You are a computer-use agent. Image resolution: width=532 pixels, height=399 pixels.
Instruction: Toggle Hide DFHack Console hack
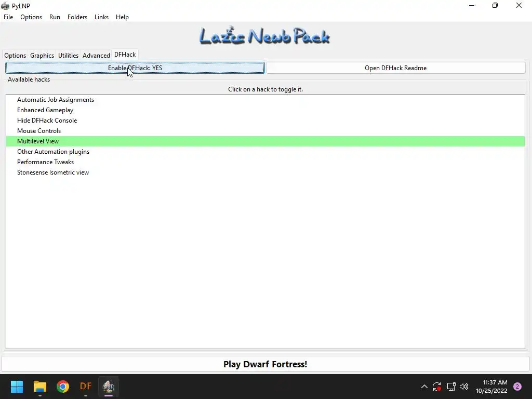tap(265, 121)
